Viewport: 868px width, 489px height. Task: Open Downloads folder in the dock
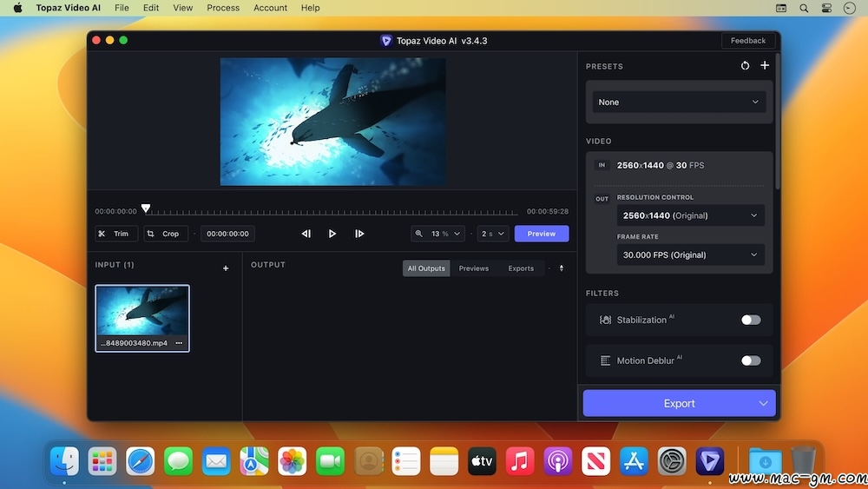coord(765,460)
